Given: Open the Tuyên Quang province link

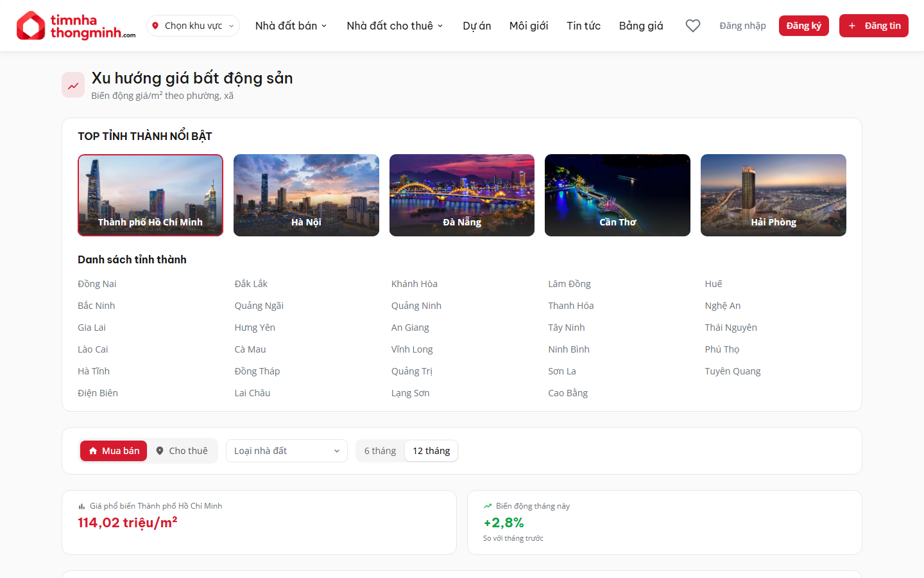Looking at the screenshot, I should pos(733,371).
